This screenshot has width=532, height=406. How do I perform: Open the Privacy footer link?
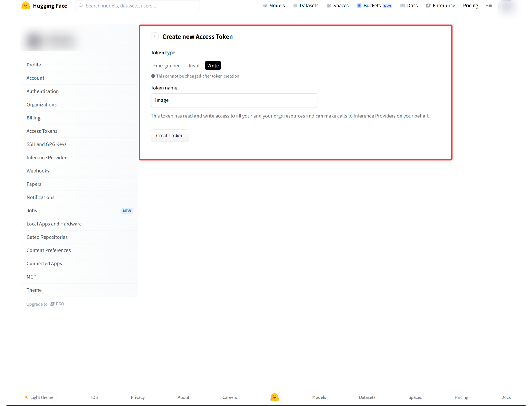pyautogui.click(x=138, y=397)
